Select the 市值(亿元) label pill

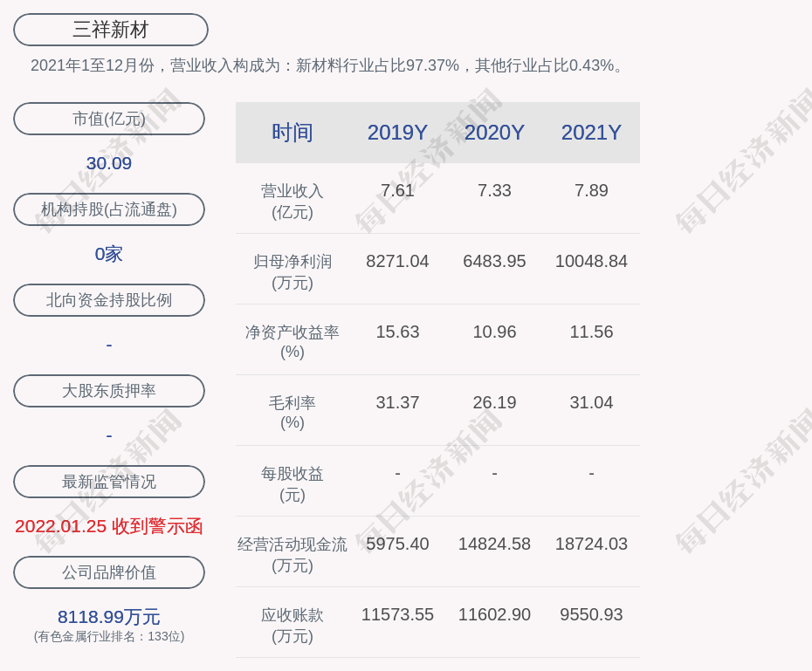click(x=109, y=119)
